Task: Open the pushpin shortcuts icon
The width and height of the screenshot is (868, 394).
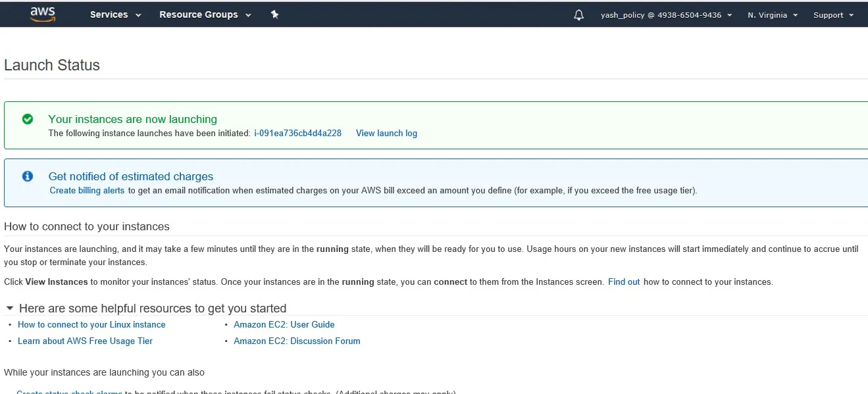Action: point(275,14)
